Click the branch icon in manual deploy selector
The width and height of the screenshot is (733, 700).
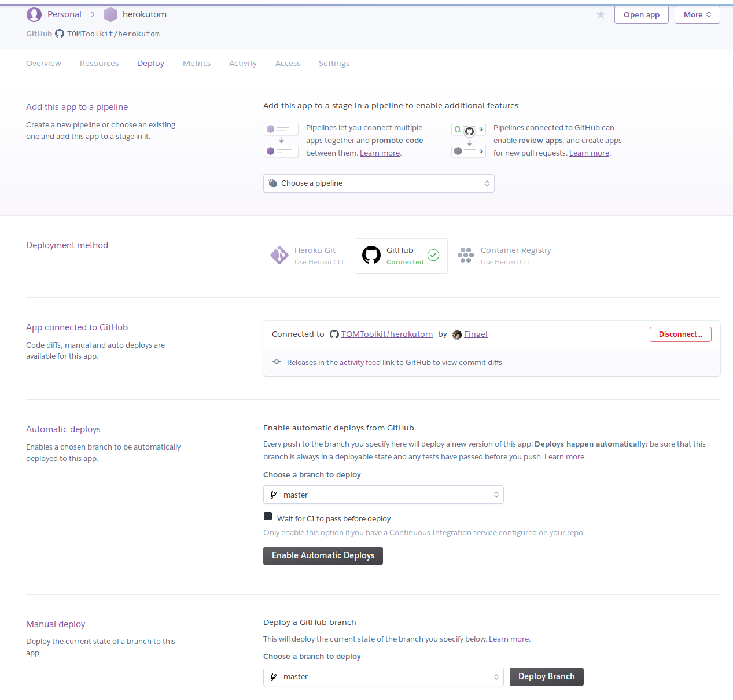pyautogui.click(x=274, y=676)
